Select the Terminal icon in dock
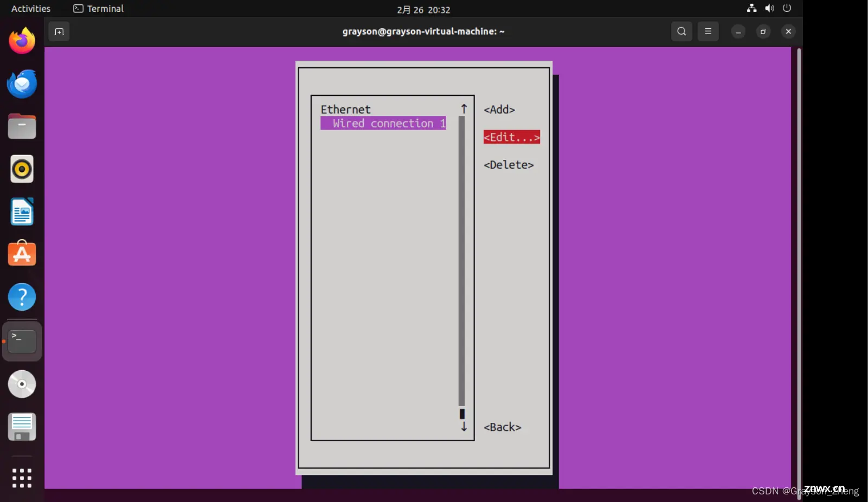 [22, 341]
